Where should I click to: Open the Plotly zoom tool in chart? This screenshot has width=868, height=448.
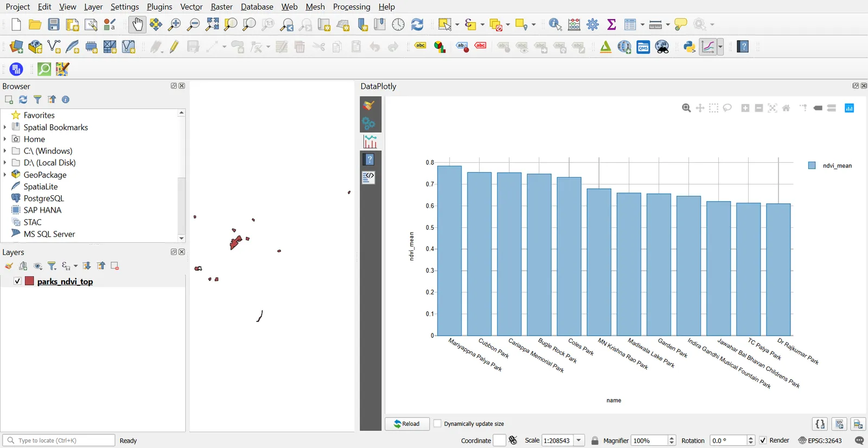coord(686,108)
